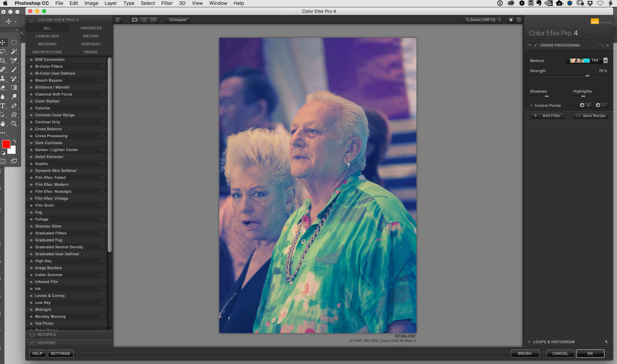Image resolution: width=617 pixels, height=364 pixels.
Task: Star the Bleach Bypass filter as favorite
Action: [x=31, y=80]
